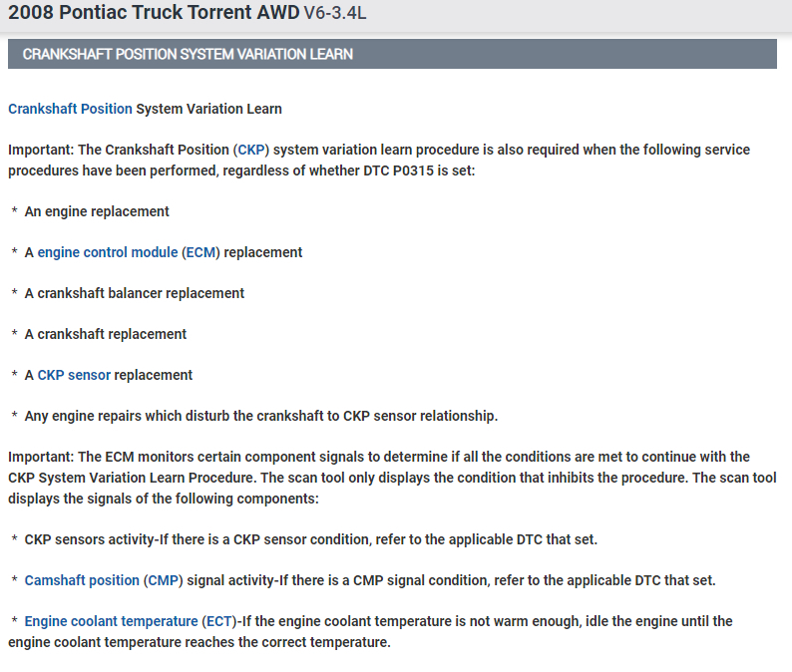Click 'System Variation Learn' text beside heading link

click(x=209, y=109)
